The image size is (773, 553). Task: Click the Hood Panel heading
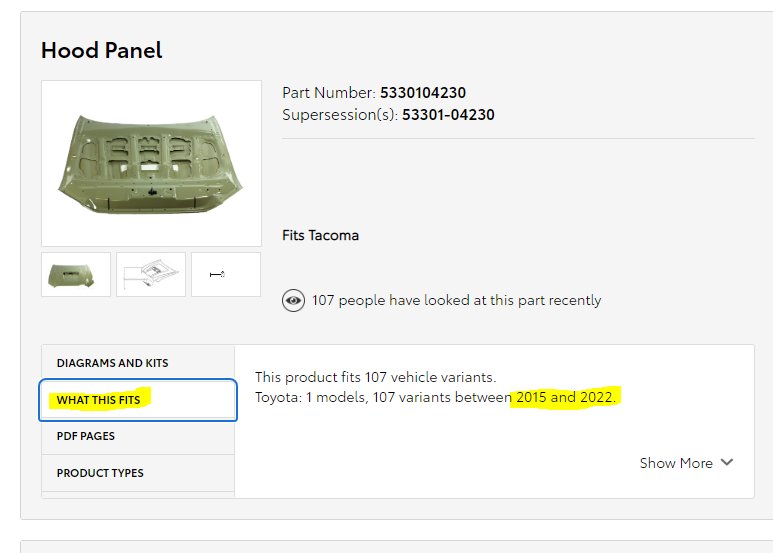[102, 50]
